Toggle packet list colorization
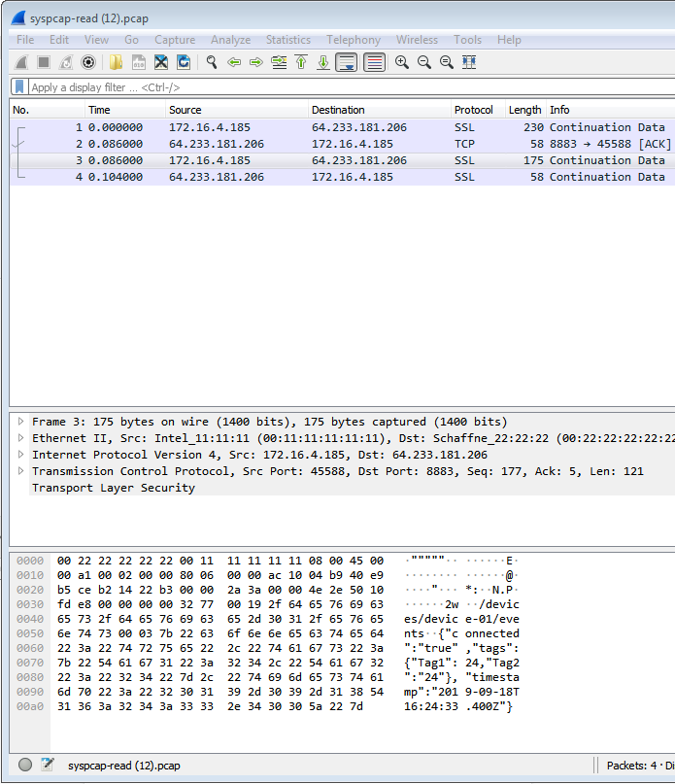 (374, 62)
